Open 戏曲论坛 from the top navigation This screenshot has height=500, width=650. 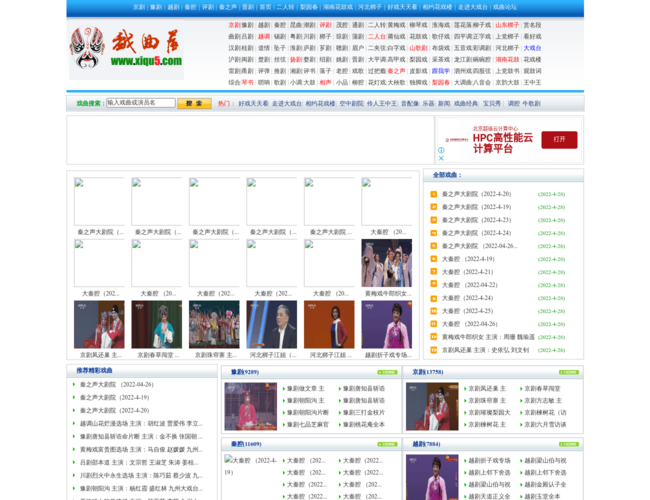pos(504,7)
